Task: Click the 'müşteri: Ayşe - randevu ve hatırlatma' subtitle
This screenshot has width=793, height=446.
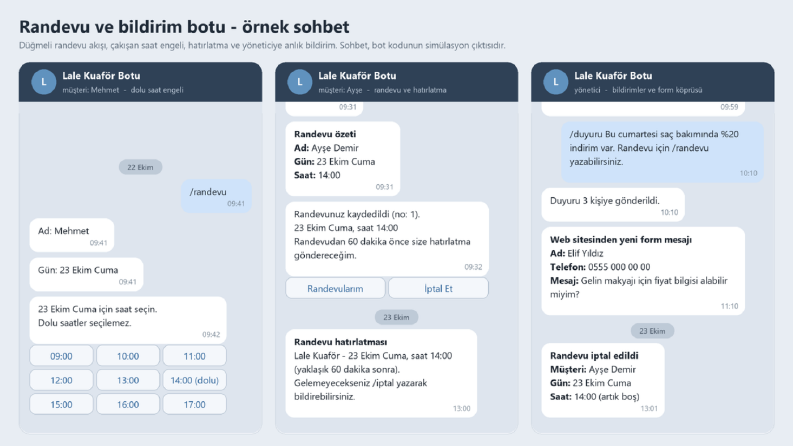Action: 382,90
